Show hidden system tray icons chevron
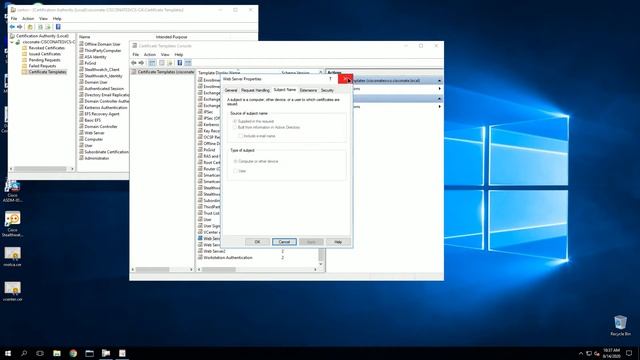The height and width of the screenshot is (360, 640). pos(581,353)
